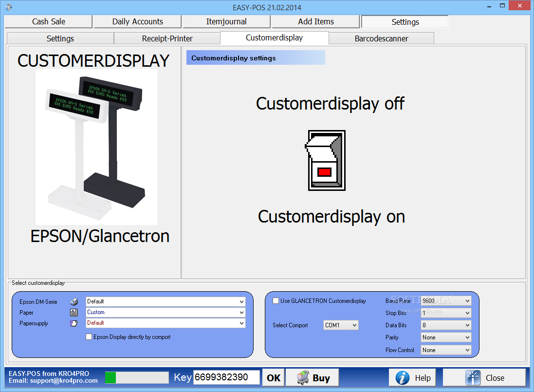This screenshot has width=534, height=392.
Task: Click the shopping cart icon on Buy
Action: pos(303,378)
